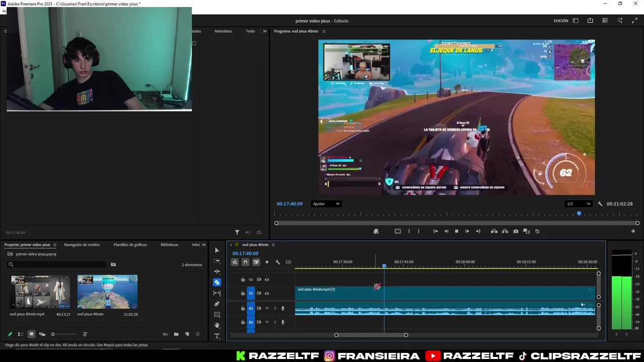
Task: Open the timeline sequence panel menu
Action: [273, 245]
